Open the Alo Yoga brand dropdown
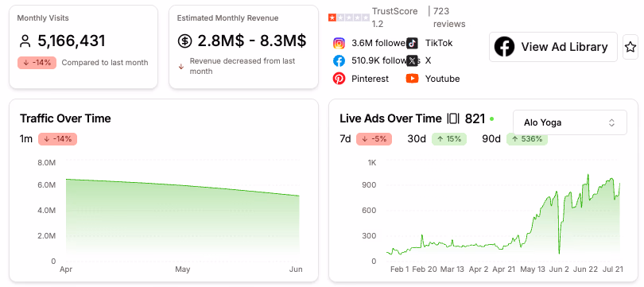644x287 pixels. tap(569, 122)
